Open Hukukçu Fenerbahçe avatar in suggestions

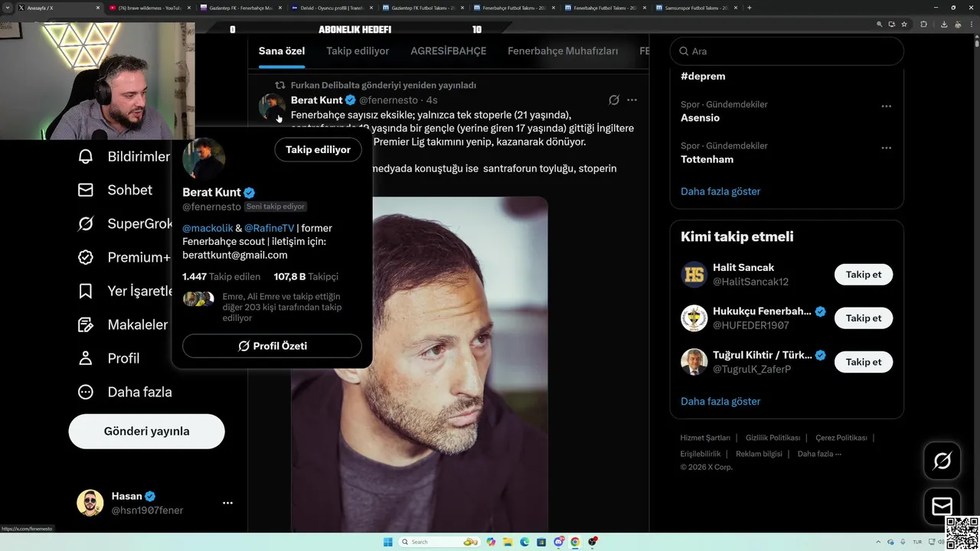pyautogui.click(x=694, y=318)
